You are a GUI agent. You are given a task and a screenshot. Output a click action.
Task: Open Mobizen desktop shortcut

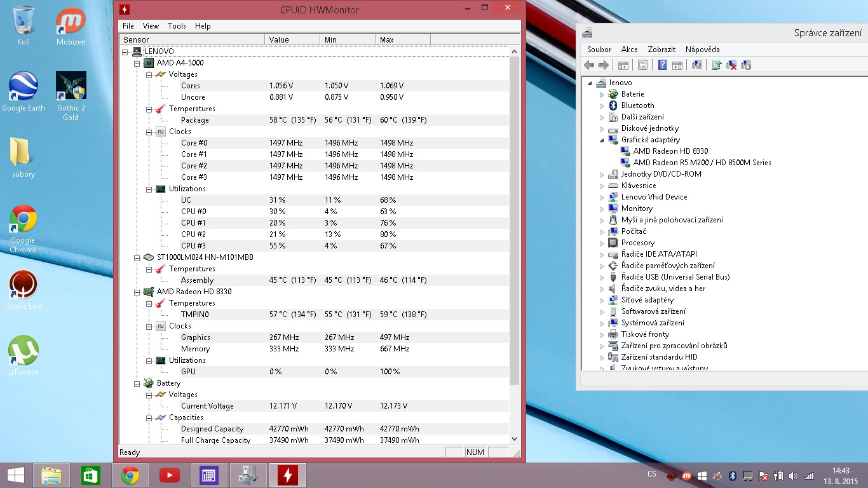pos(71,27)
